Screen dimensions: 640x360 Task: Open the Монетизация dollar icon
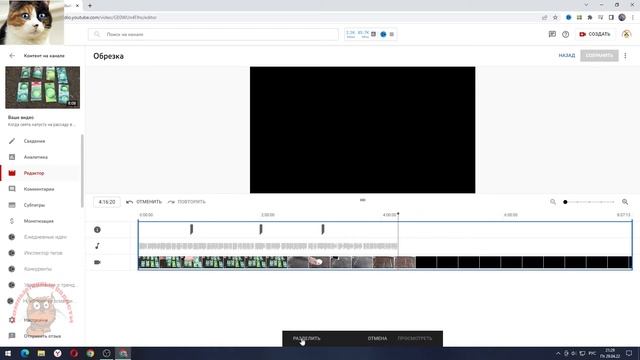click(12, 221)
